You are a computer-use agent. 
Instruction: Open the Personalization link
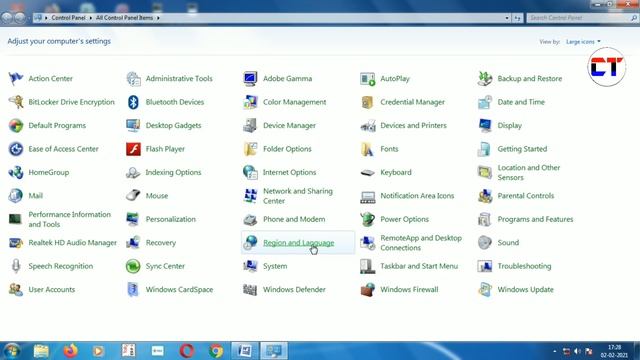point(171,219)
